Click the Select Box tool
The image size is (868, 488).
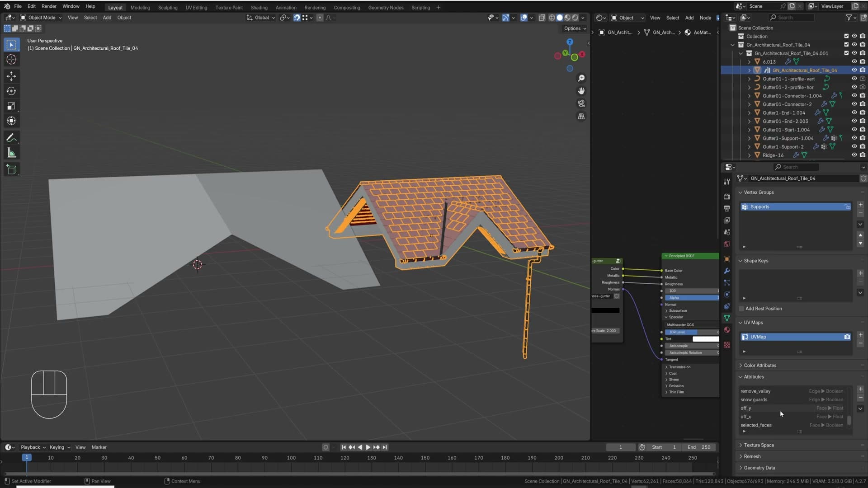coord(11,44)
